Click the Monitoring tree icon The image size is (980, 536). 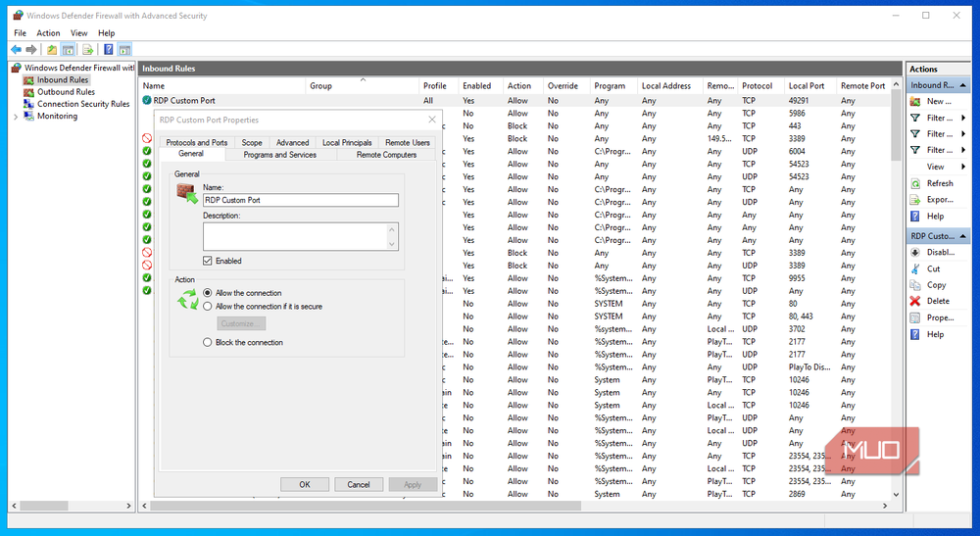coord(28,116)
